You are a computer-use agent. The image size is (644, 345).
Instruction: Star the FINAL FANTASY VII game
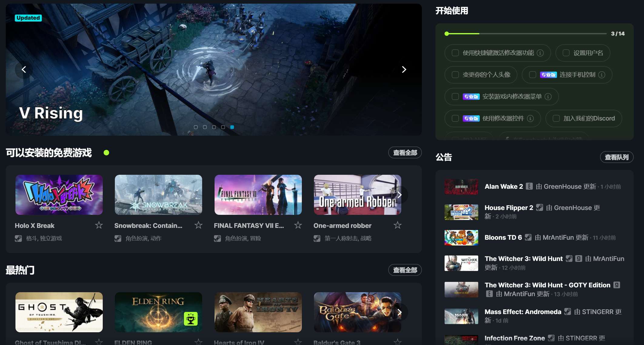click(298, 225)
